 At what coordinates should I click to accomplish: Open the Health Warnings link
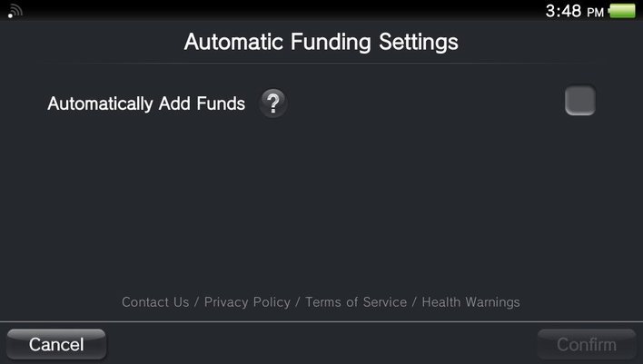[x=470, y=302]
